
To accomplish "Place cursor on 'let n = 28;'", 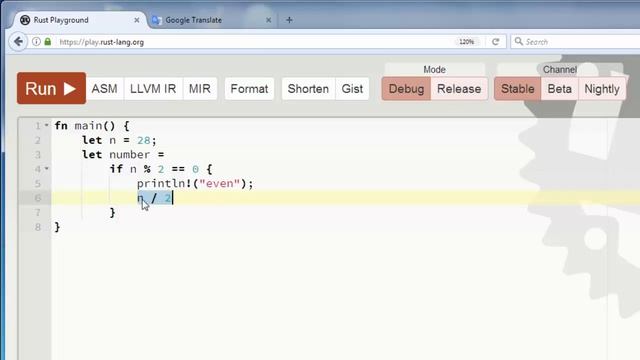I will pos(119,140).
